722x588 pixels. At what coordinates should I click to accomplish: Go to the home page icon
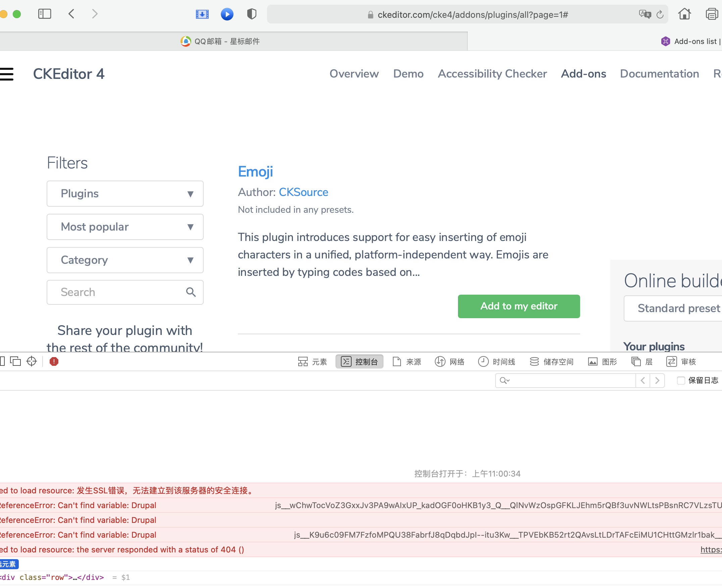[684, 14]
